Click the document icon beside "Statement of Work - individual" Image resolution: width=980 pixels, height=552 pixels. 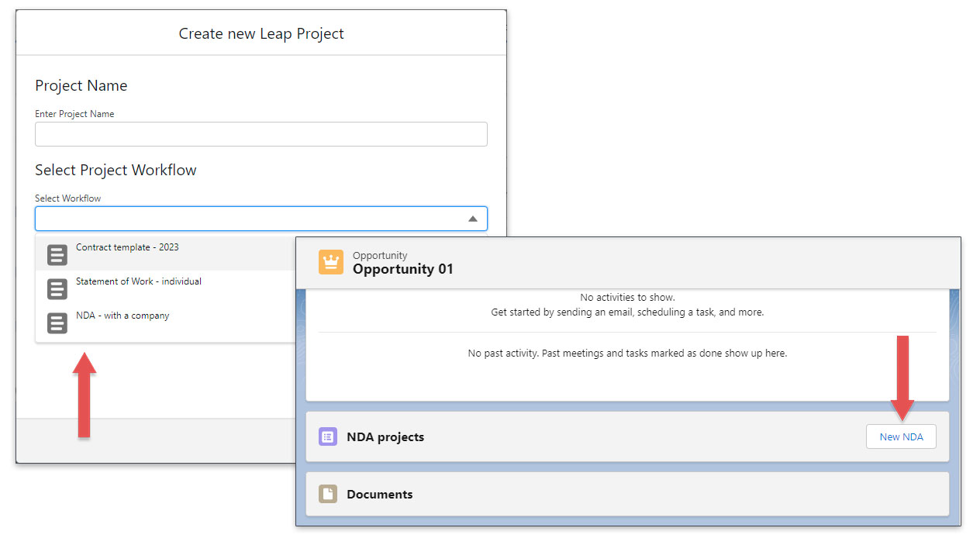pyautogui.click(x=57, y=288)
